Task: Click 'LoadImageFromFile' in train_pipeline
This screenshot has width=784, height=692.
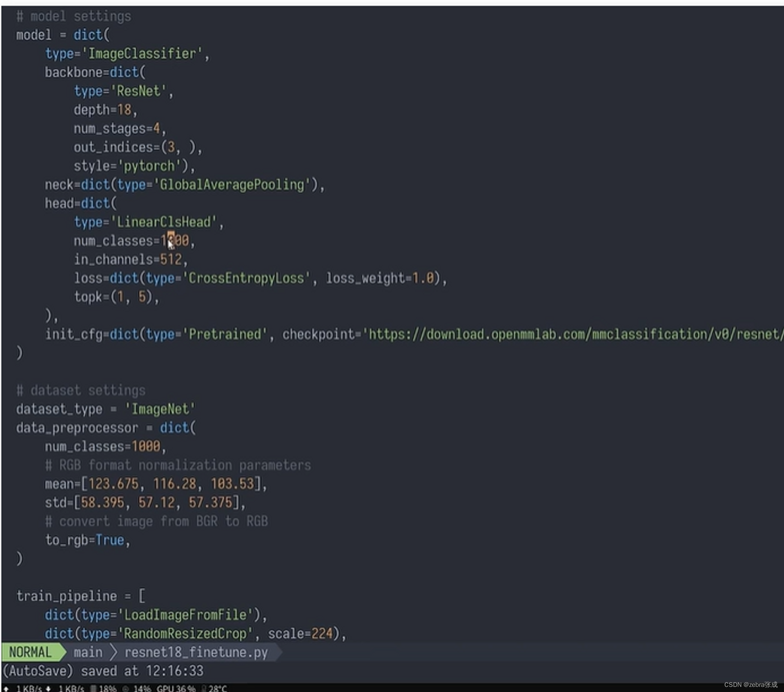Action: 185,615
